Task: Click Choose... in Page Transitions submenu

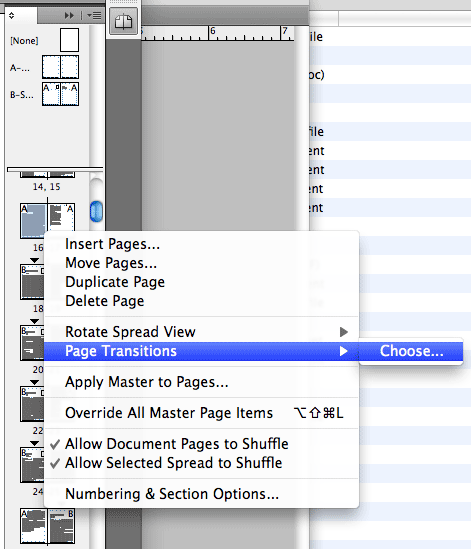Action: 411,351
